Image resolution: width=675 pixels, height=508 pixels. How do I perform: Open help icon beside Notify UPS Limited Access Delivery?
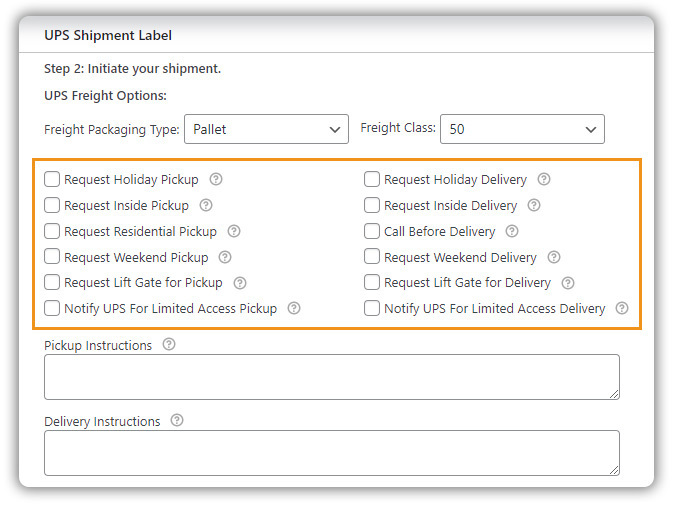click(x=622, y=308)
